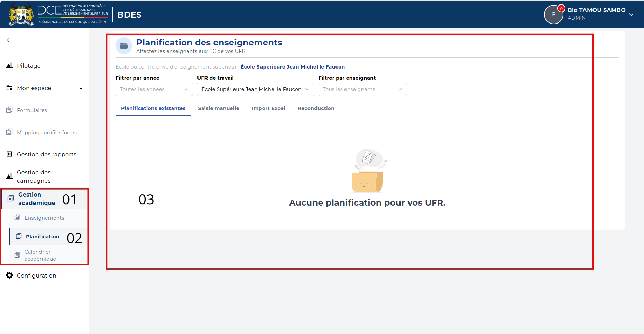Open Calendrier académique in the sidebar
Viewport: 644px width, 334px height.
click(40, 255)
